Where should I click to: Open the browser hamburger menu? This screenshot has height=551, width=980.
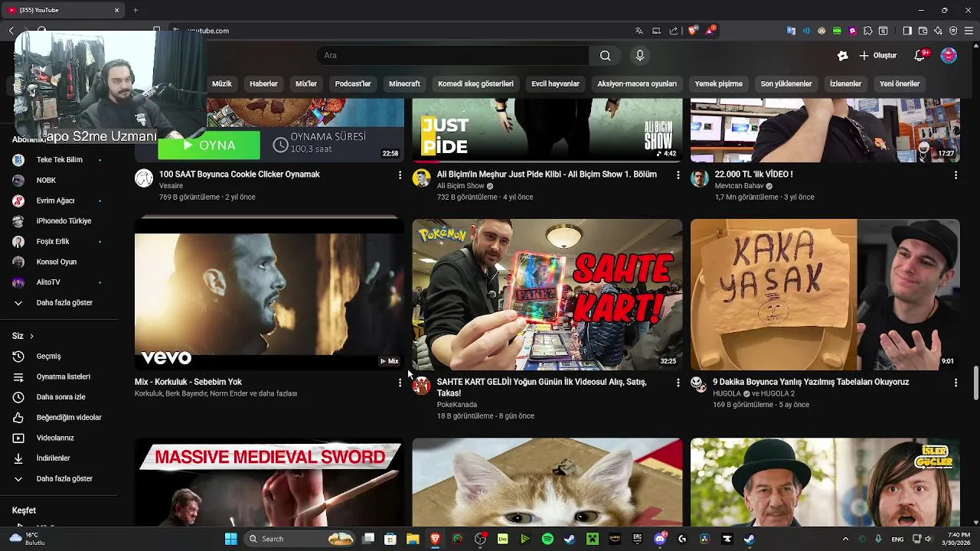969,31
